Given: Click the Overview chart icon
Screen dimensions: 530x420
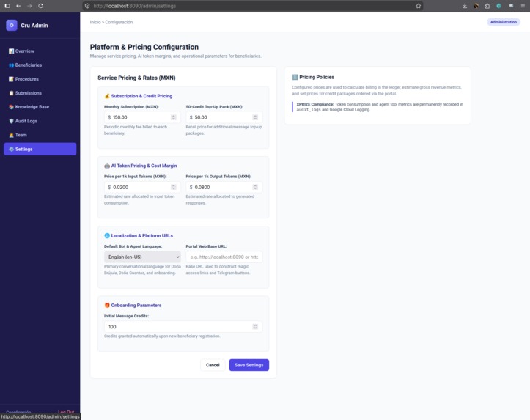Looking at the screenshot, I should pos(11,51).
